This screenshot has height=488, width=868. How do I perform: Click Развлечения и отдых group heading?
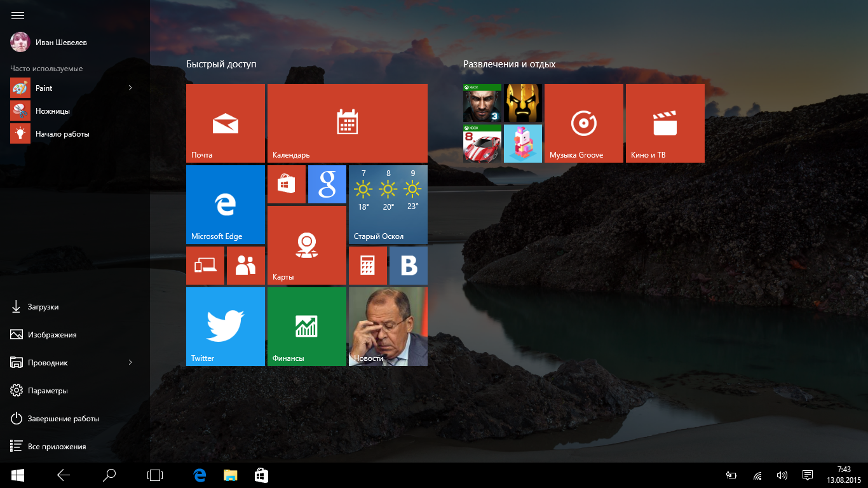pos(509,64)
